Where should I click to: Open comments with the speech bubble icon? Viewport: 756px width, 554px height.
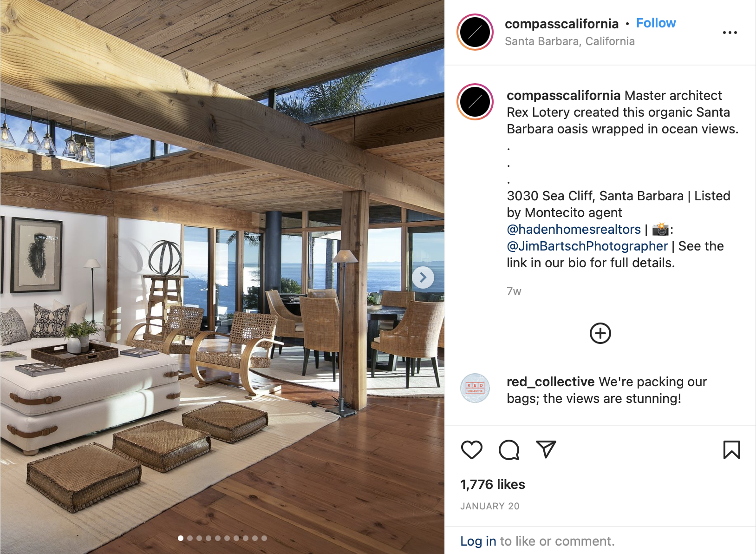click(509, 450)
